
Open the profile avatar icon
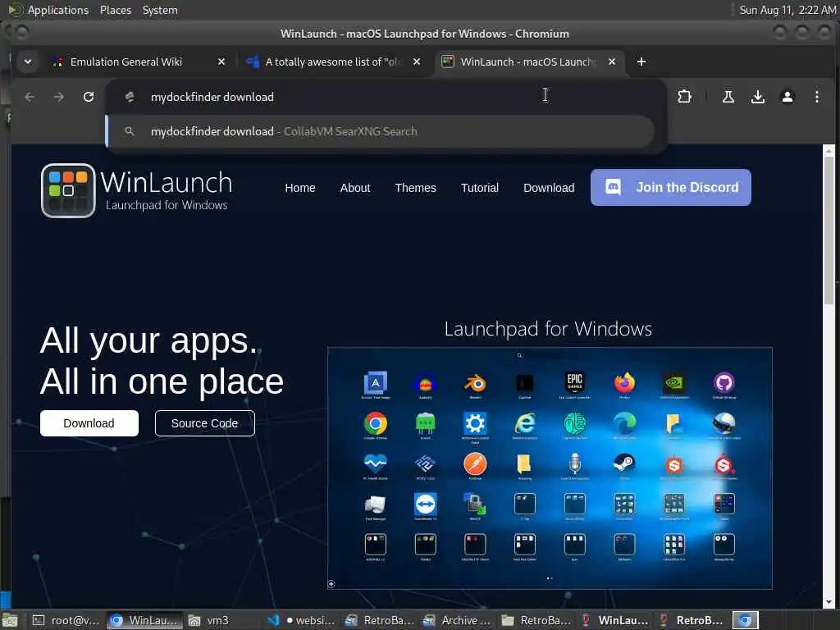[x=787, y=97]
